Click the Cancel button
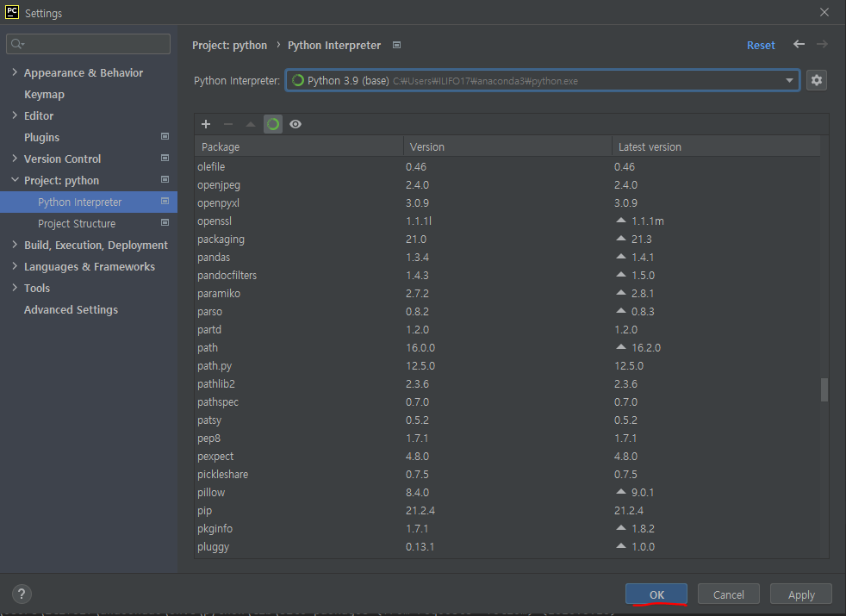Screen dimensions: 846x616 pos(728,594)
